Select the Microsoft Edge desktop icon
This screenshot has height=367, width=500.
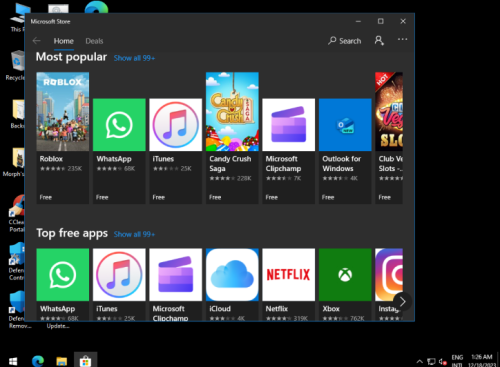[x=96, y=7]
